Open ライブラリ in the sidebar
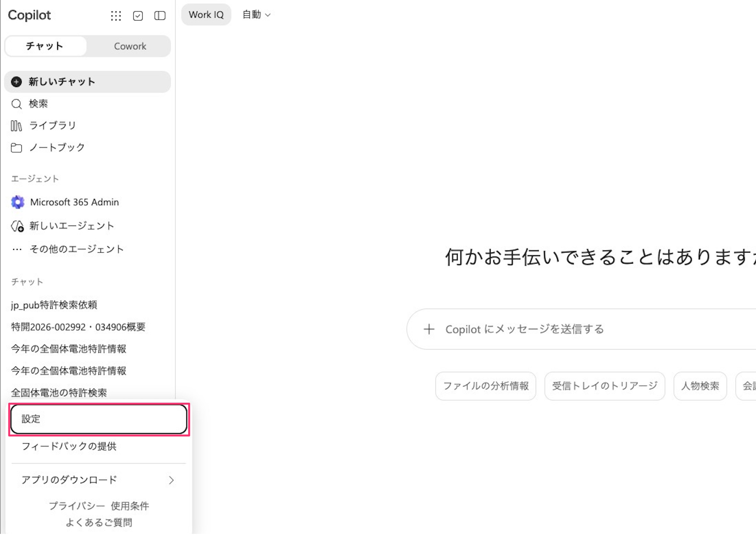This screenshot has width=756, height=547. [87, 126]
